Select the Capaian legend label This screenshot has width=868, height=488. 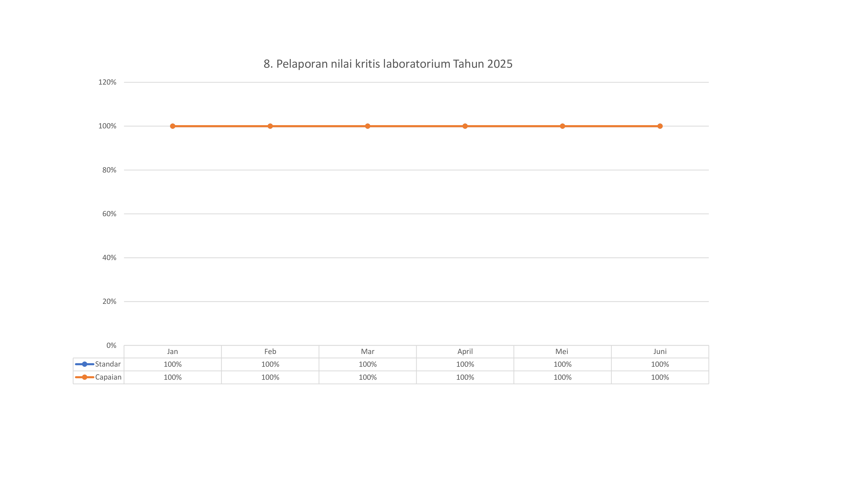click(108, 377)
